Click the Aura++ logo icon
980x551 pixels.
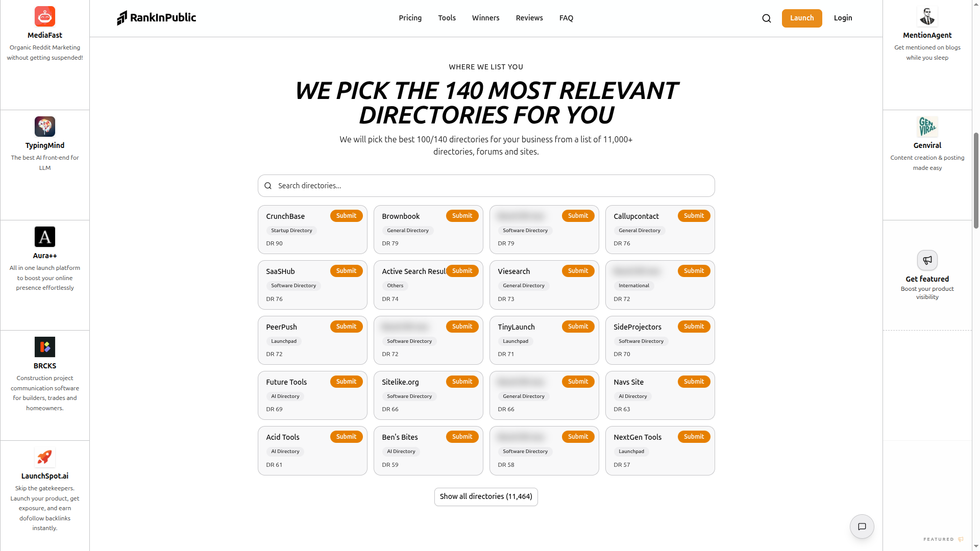(45, 237)
